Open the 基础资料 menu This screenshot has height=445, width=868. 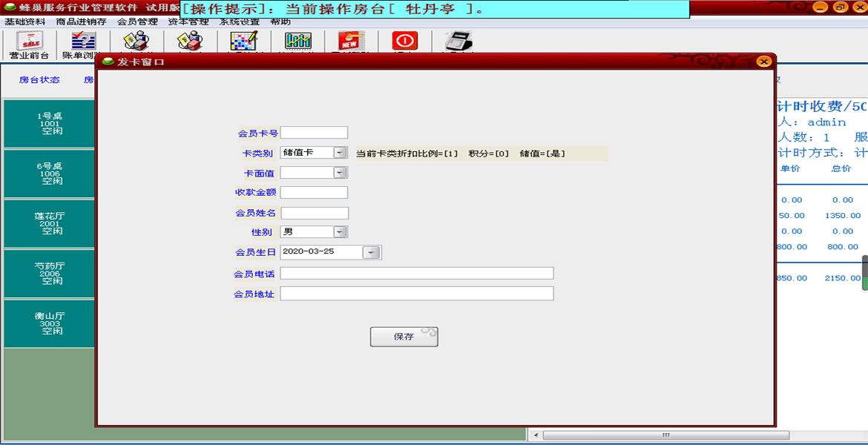[25, 22]
